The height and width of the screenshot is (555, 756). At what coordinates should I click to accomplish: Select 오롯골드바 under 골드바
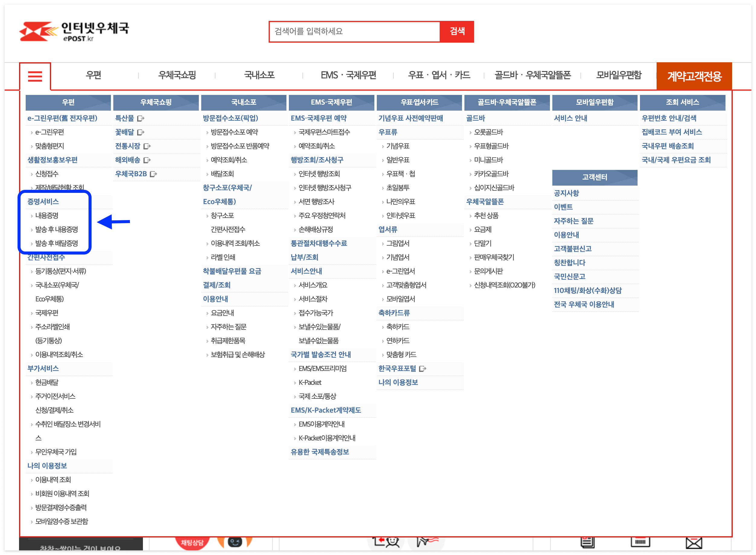[488, 132]
